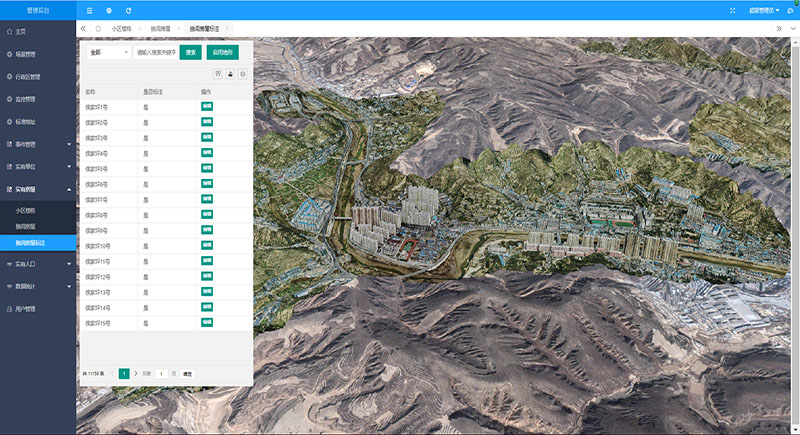Screen dimensions: 800x435
Task: Click the green button in row 5号
Action: (x=207, y=168)
